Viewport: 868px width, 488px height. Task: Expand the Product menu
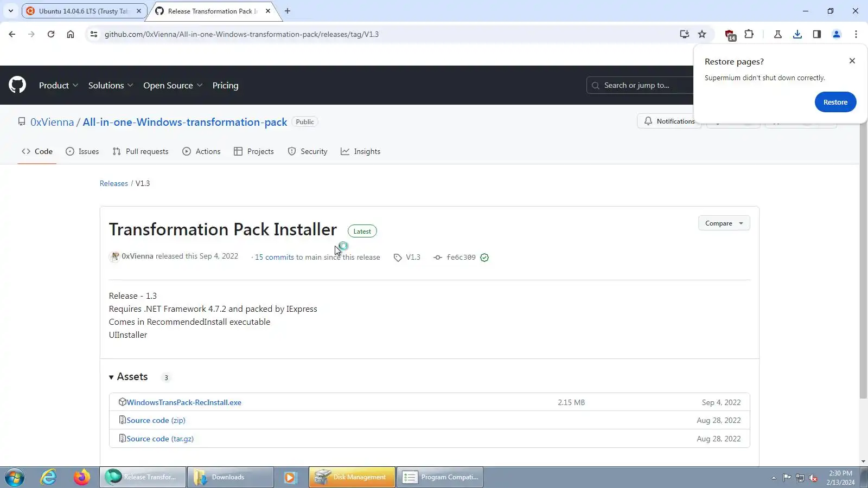59,85
